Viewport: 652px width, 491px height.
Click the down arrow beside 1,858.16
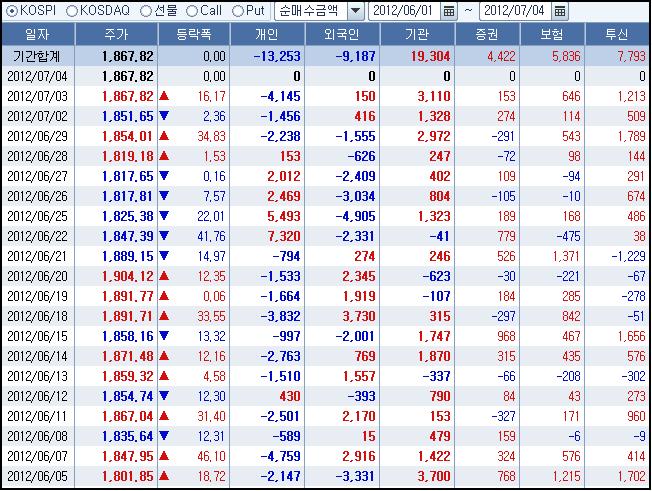tap(164, 336)
